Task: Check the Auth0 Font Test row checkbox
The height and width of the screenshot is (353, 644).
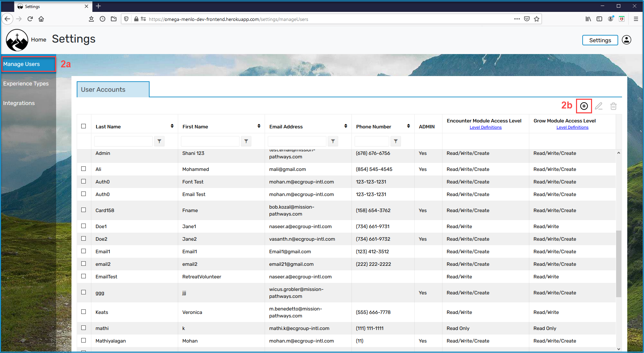Action: 84,181
